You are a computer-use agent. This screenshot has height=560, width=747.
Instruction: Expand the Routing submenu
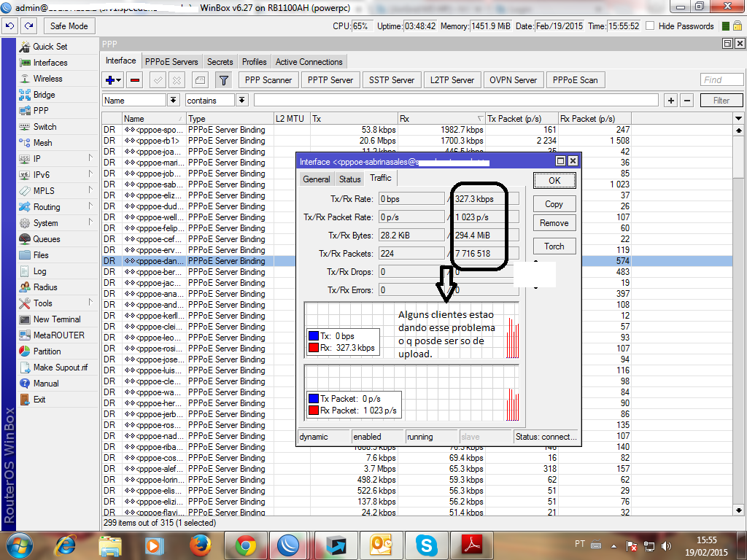click(90, 206)
